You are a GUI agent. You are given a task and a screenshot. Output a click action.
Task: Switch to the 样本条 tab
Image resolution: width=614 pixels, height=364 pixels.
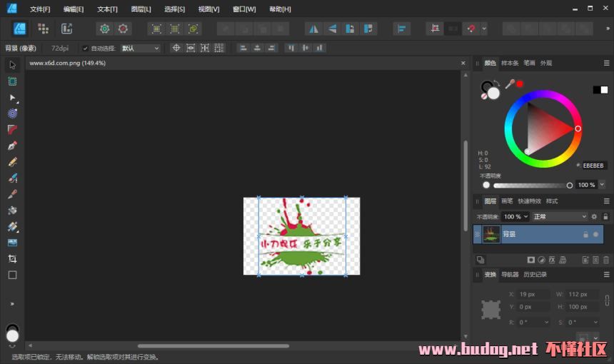pos(510,63)
